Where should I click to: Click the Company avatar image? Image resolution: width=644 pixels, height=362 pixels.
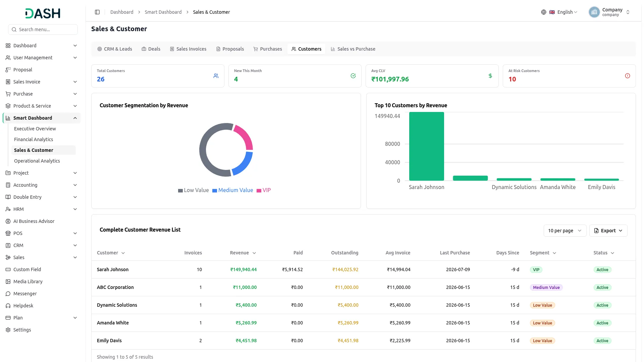coord(594,12)
